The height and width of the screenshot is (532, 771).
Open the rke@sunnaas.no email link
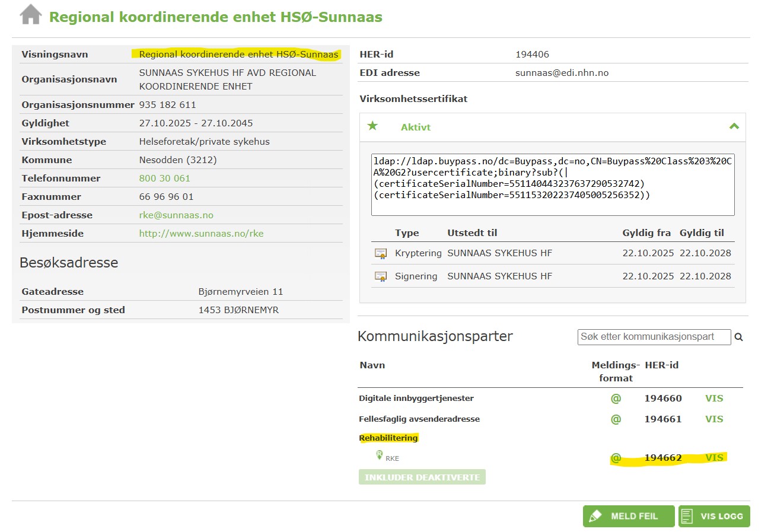[x=176, y=215]
